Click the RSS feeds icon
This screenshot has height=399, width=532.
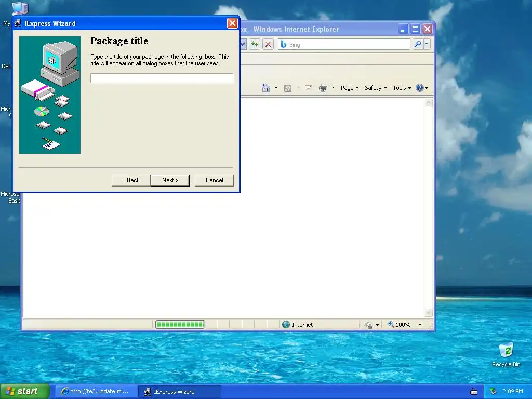tap(288, 88)
